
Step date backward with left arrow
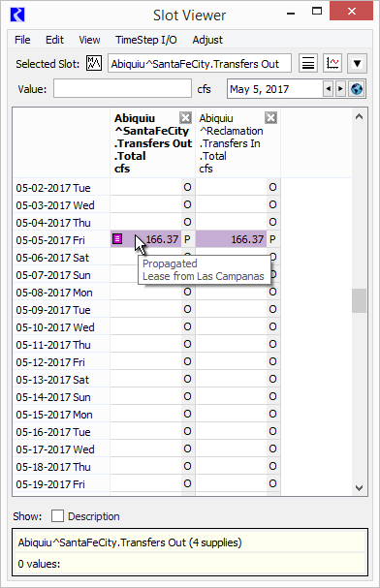tap(329, 89)
